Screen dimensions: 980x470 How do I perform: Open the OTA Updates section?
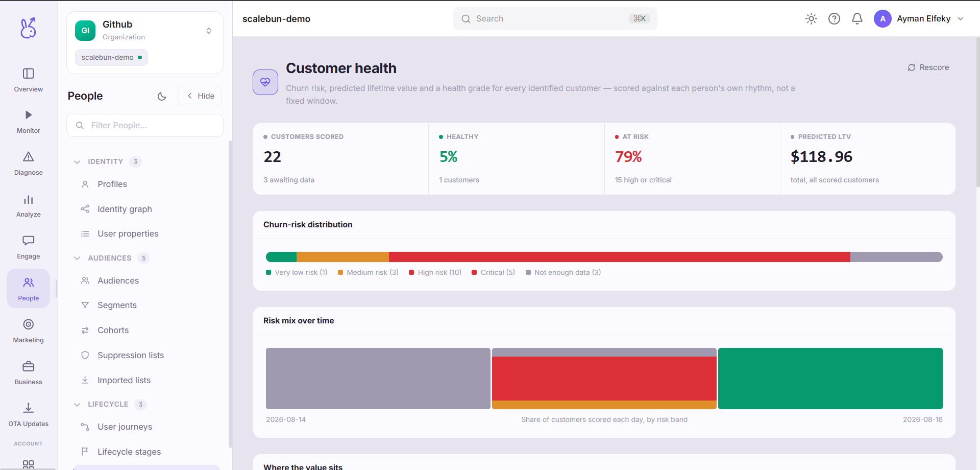29,415
